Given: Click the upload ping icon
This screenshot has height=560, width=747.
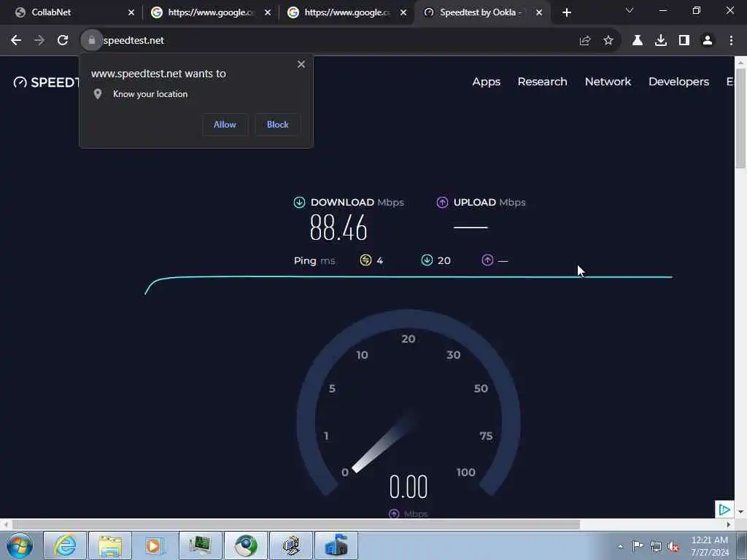Looking at the screenshot, I should pyautogui.click(x=487, y=260).
